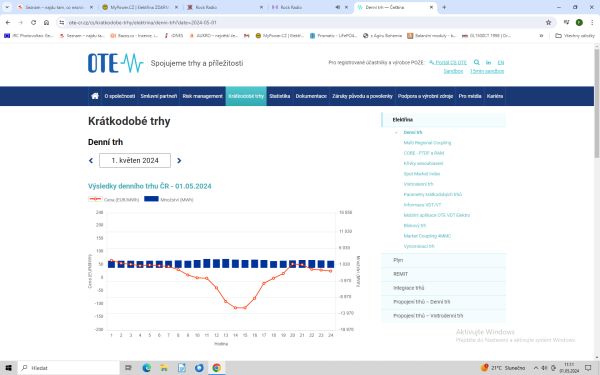The width and height of the screenshot is (600, 375).
Task: Click the date field 1. květen 2024
Action: click(x=135, y=161)
